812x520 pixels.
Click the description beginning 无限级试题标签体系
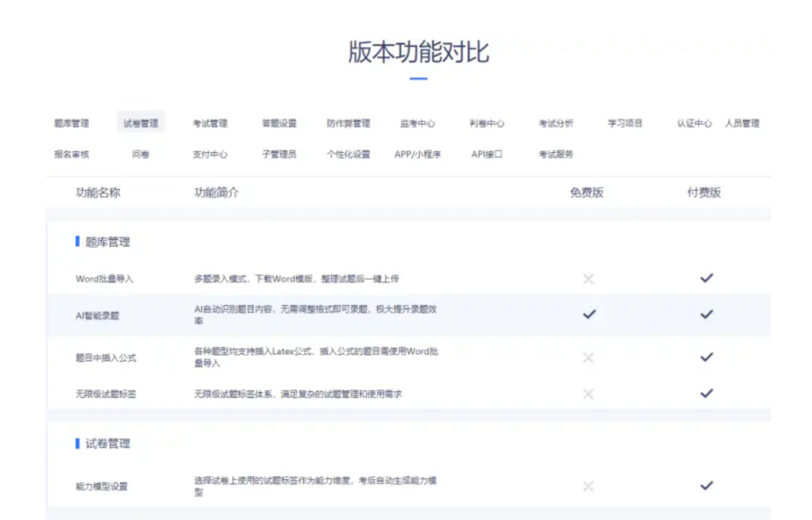pos(298,394)
